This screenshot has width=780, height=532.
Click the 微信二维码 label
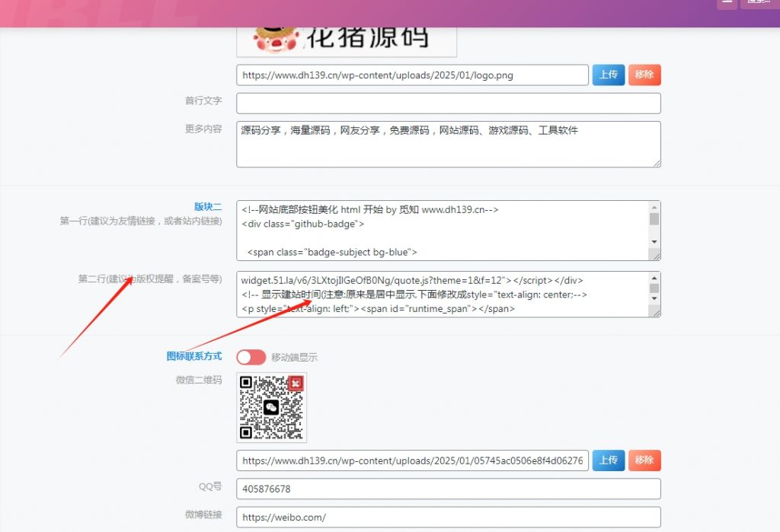pos(199,380)
